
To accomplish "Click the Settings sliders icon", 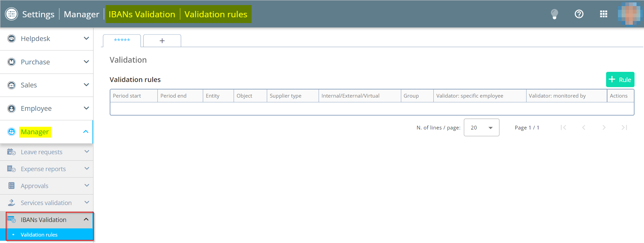I will (x=12, y=14).
